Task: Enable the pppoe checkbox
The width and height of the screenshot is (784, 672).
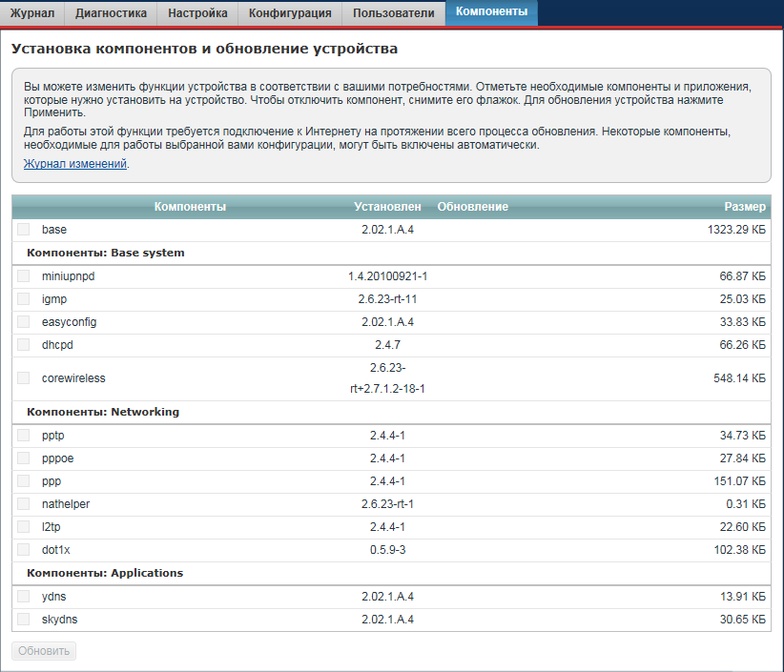Action: (23, 458)
